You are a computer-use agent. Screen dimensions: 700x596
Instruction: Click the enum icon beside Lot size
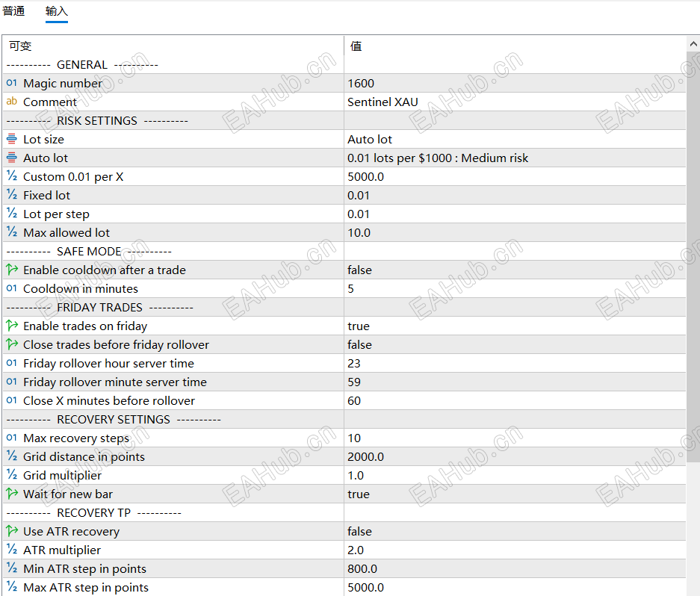click(12, 139)
